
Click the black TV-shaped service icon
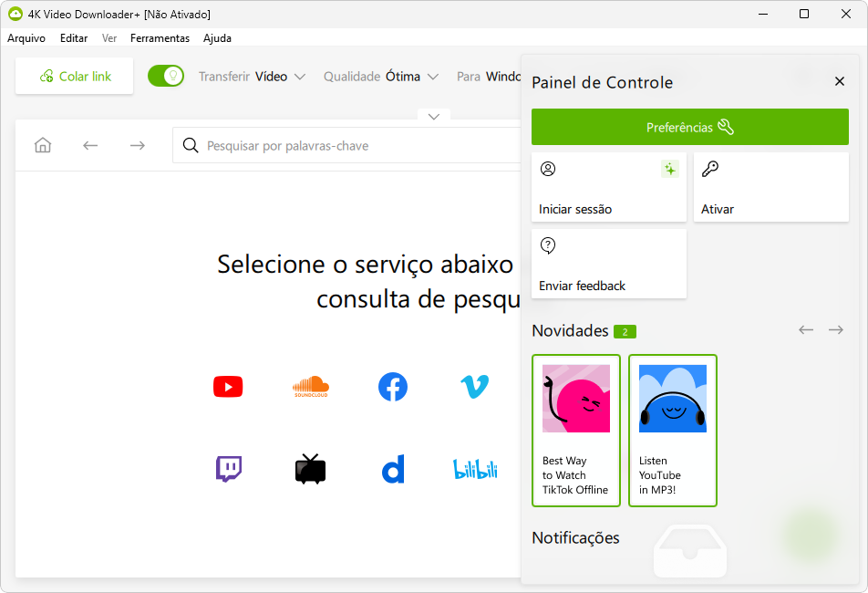pos(311,469)
